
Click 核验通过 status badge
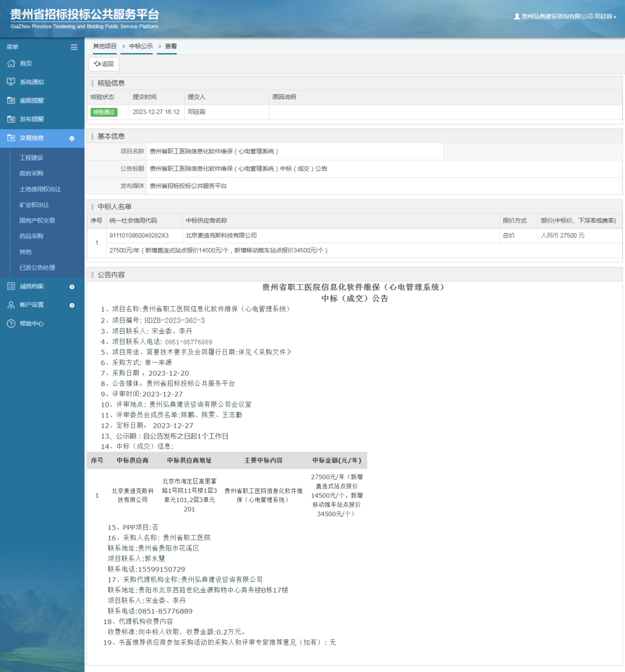pos(104,112)
